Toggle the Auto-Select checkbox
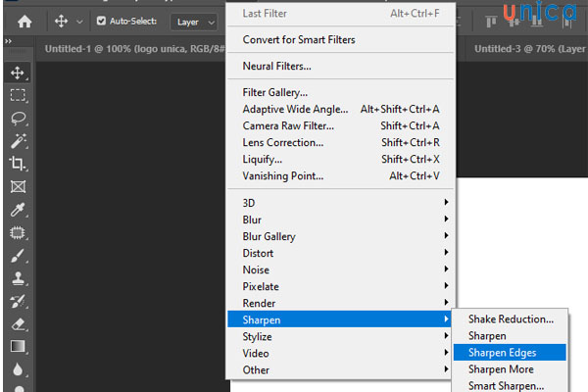 point(101,21)
